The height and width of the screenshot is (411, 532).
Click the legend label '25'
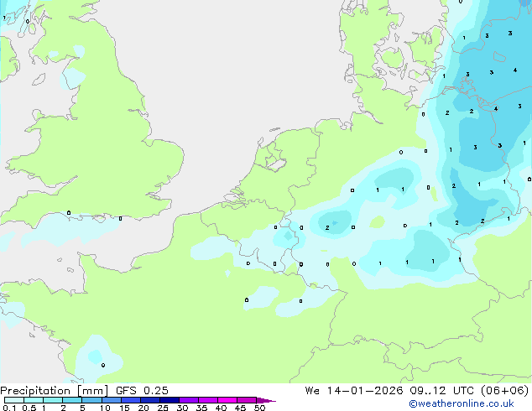click(163, 408)
